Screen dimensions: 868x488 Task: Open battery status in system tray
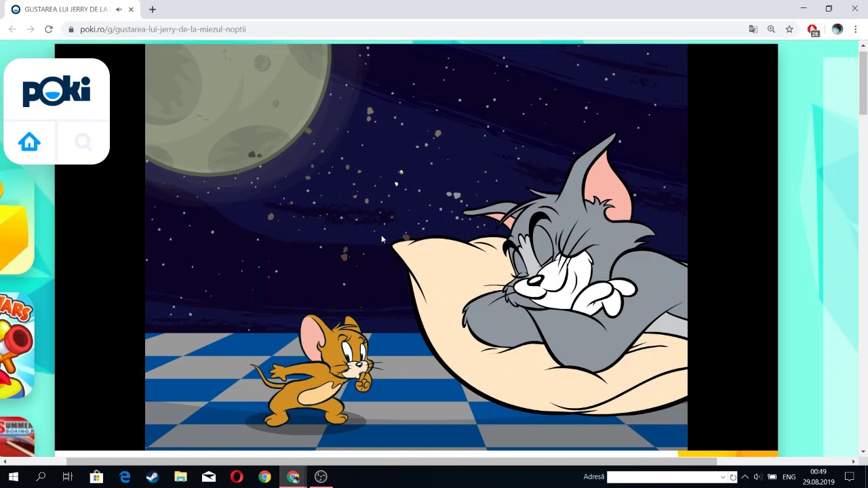pyautogui.click(x=772, y=476)
